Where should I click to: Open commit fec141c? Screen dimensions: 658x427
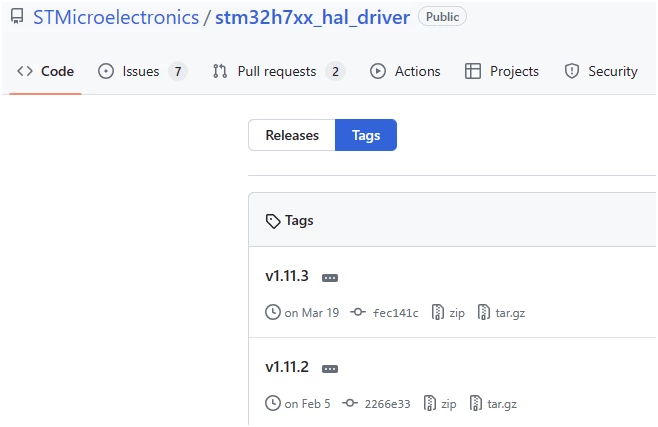(x=396, y=313)
